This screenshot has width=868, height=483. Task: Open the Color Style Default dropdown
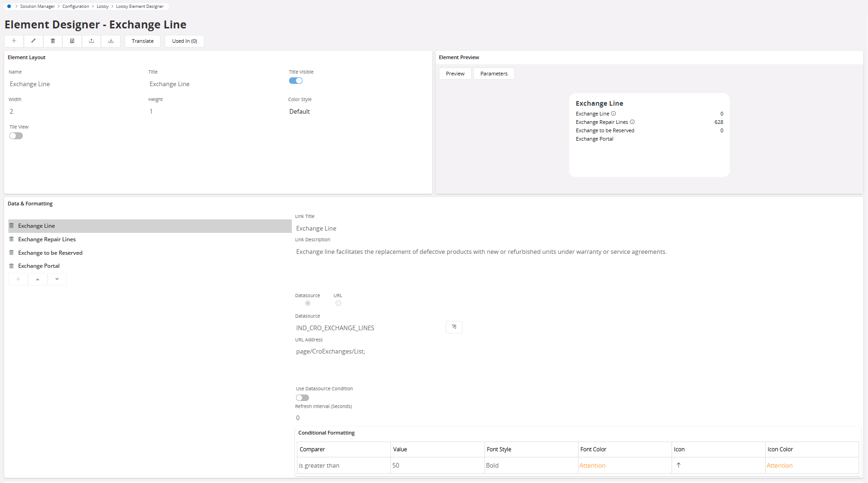click(x=300, y=111)
